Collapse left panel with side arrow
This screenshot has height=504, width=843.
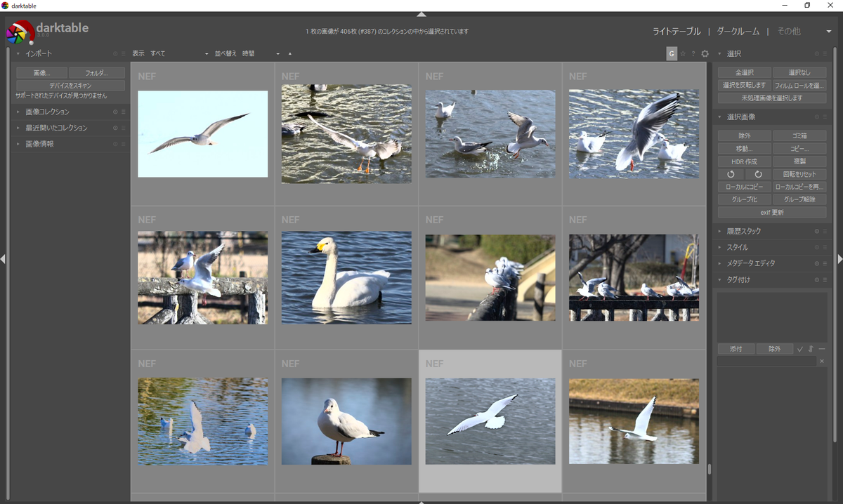(x=3, y=259)
